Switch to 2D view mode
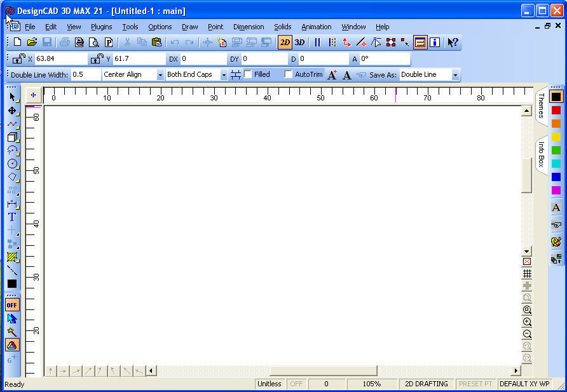567x392 pixels. point(285,43)
